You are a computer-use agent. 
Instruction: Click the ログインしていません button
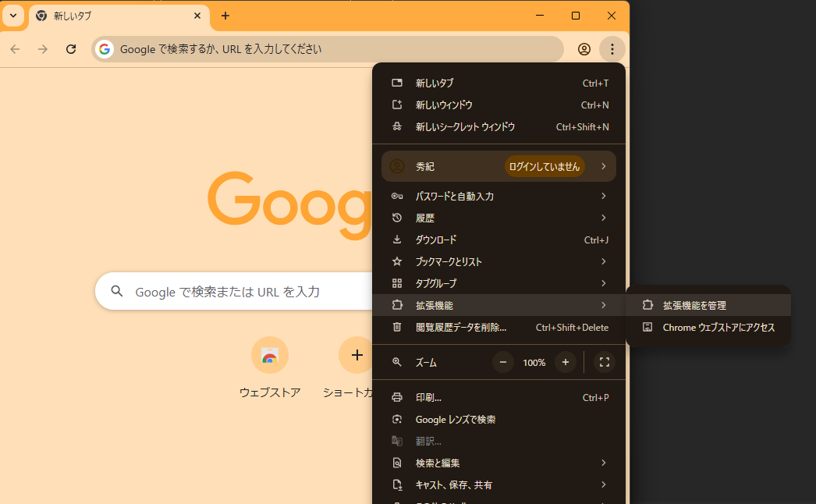click(544, 166)
